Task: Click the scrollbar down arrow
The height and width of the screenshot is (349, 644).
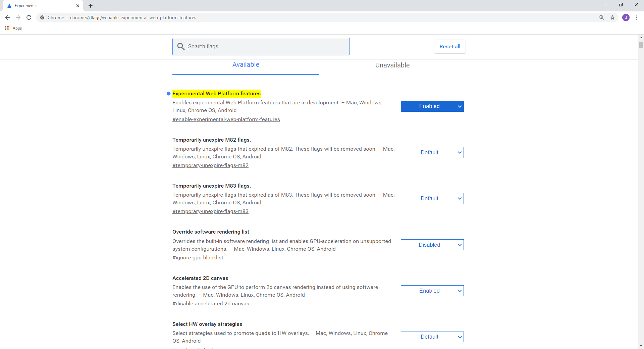Action: point(641,346)
